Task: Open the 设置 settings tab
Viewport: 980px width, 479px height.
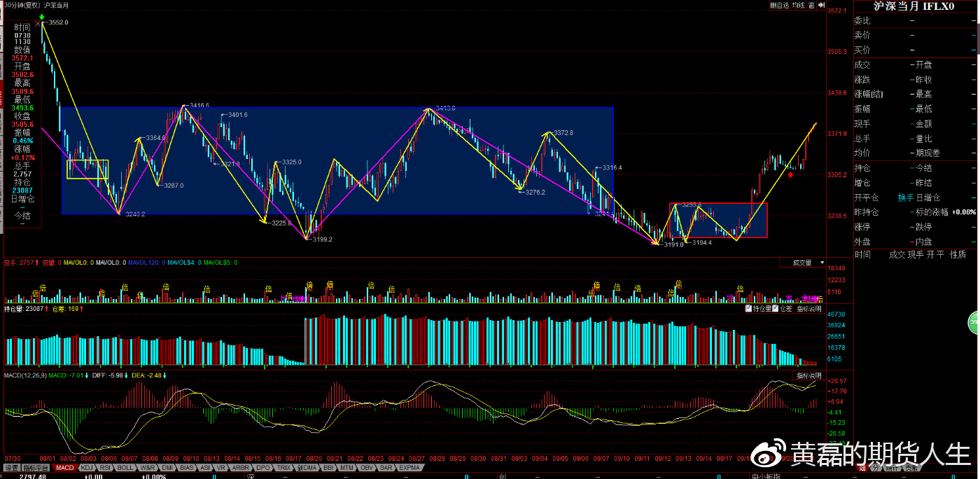Action: (11, 468)
